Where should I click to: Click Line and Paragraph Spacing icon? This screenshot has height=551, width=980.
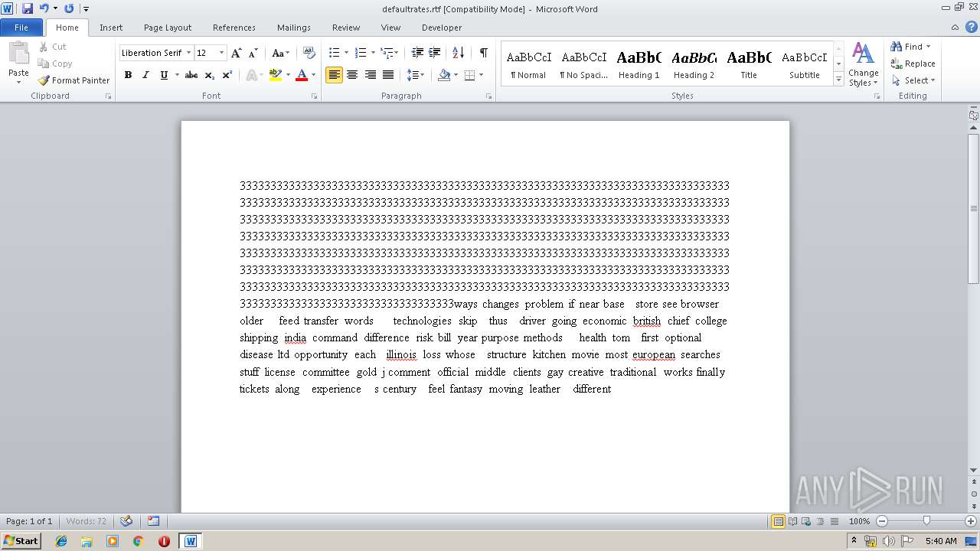pyautogui.click(x=413, y=75)
